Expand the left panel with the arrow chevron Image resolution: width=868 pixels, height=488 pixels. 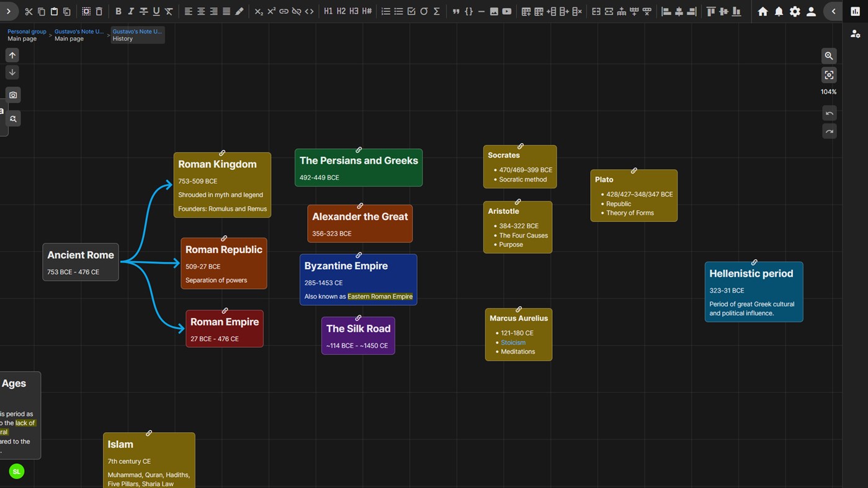(9, 11)
